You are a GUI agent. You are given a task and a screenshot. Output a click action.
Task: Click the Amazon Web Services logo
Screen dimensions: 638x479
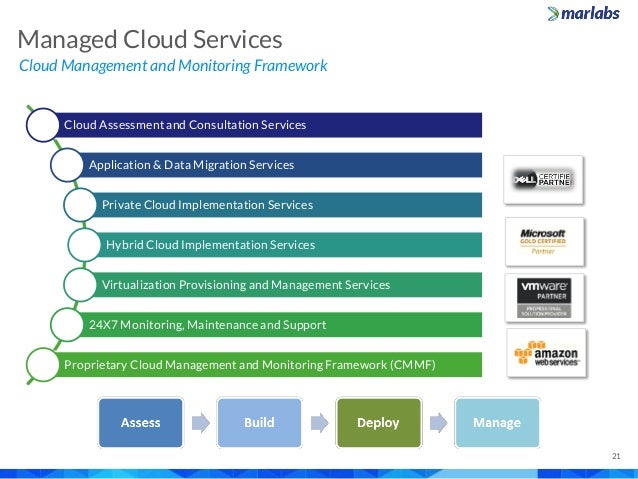(546, 353)
